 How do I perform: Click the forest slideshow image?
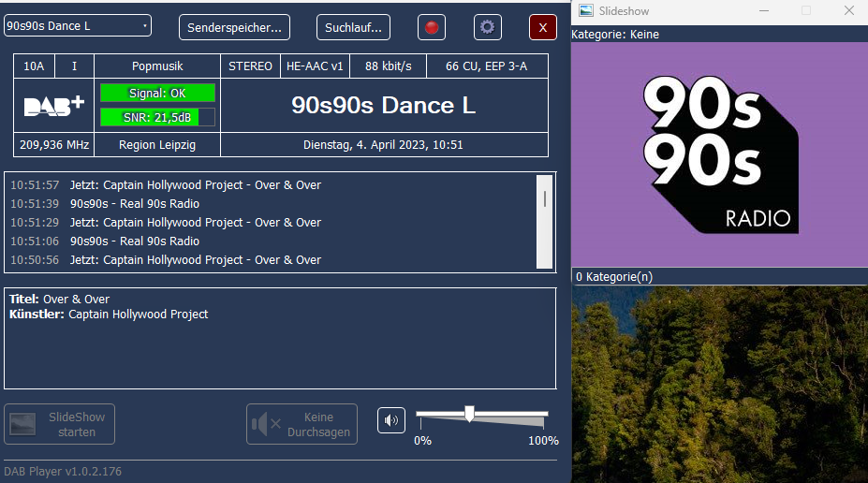pos(719,384)
